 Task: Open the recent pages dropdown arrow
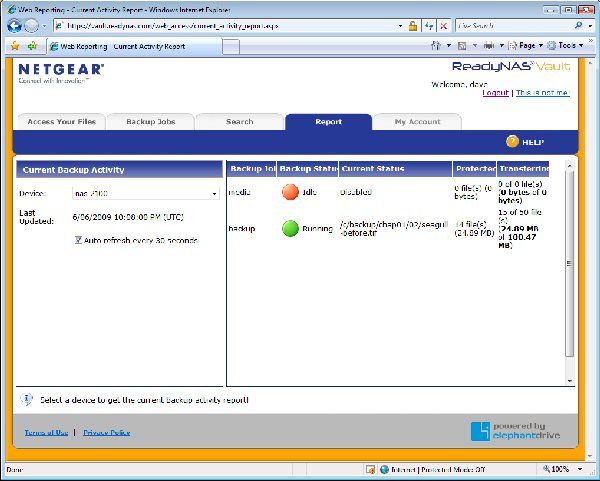click(x=44, y=26)
